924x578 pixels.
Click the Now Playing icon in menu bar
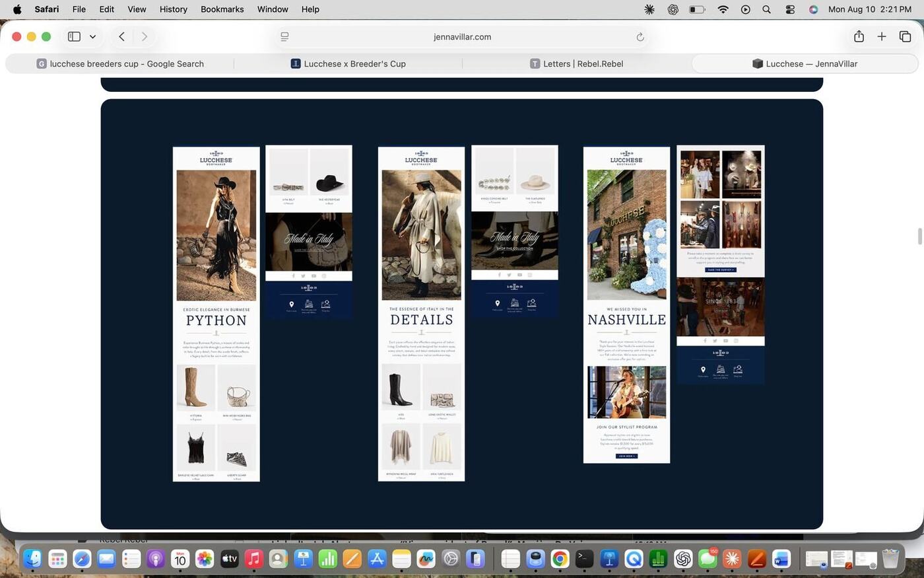[x=745, y=9]
